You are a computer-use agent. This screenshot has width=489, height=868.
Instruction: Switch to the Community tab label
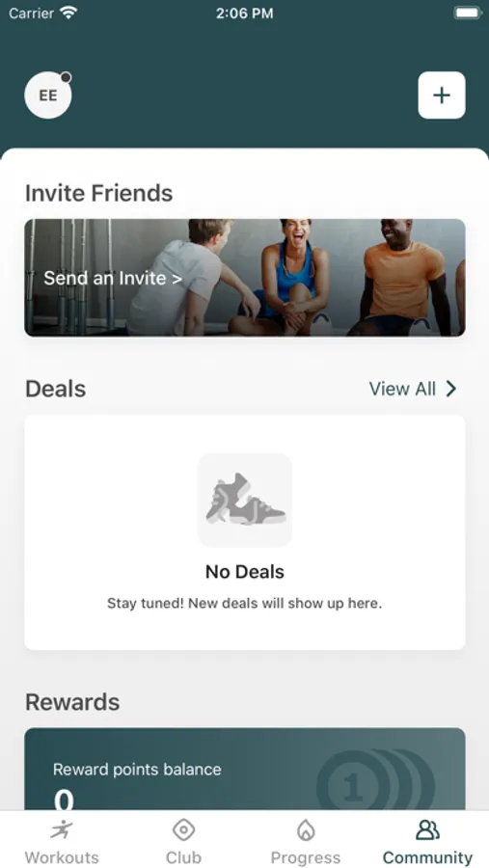pyautogui.click(x=427, y=857)
